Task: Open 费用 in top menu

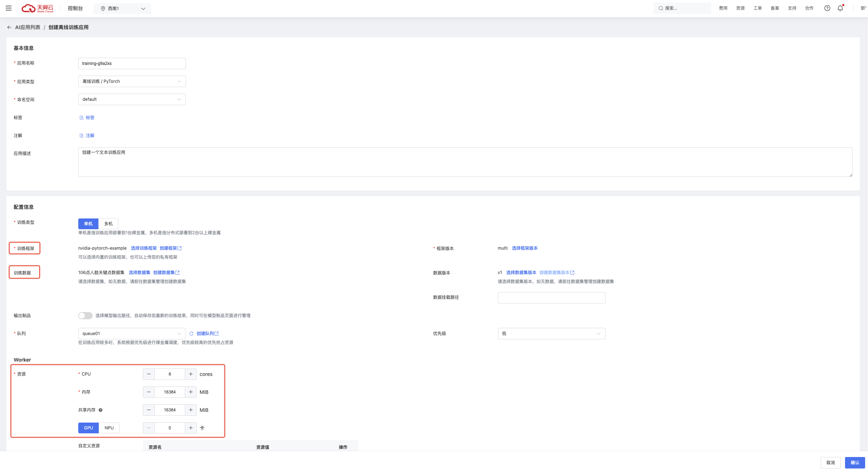Action: (723, 8)
